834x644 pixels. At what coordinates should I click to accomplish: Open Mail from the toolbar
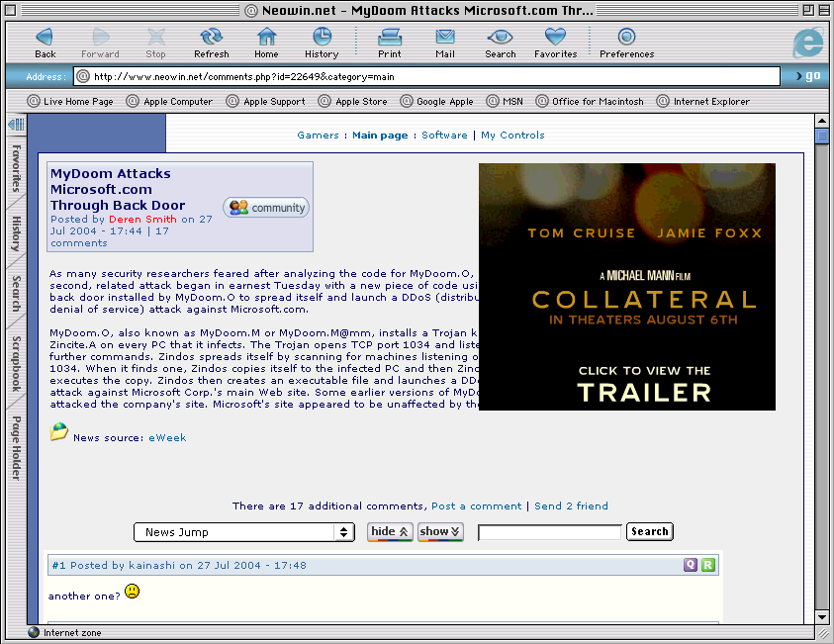(444, 37)
